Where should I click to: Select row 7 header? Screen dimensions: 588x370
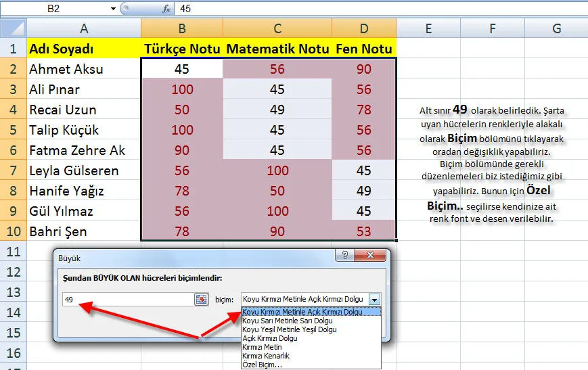13,170
